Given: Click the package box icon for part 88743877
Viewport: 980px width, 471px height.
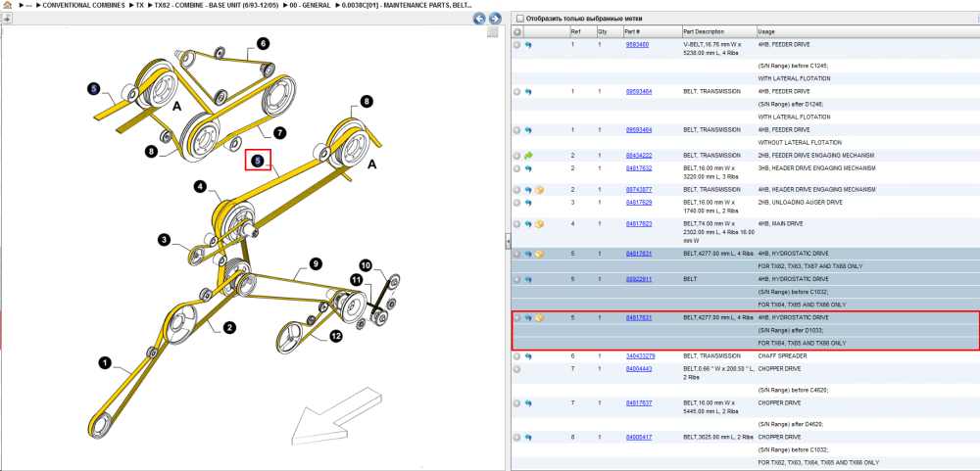Looking at the screenshot, I should pyautogui.click(x=539, y=189).
